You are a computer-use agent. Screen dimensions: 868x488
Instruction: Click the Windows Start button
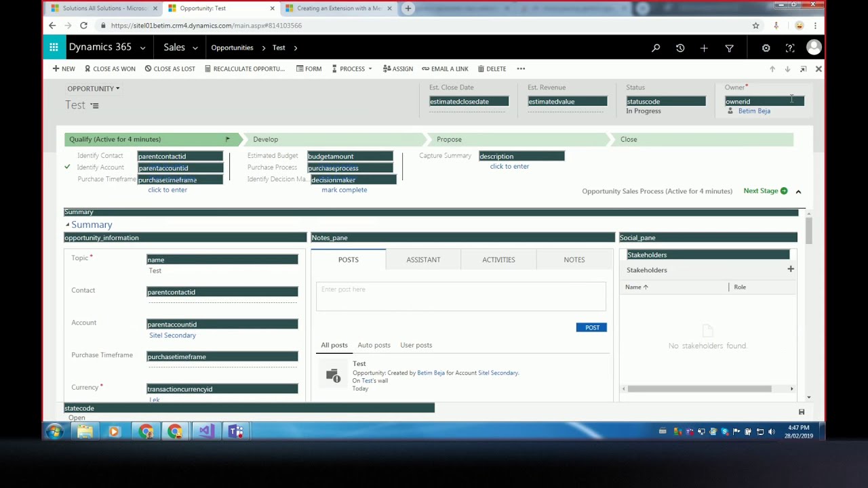[x=55, y=431]
